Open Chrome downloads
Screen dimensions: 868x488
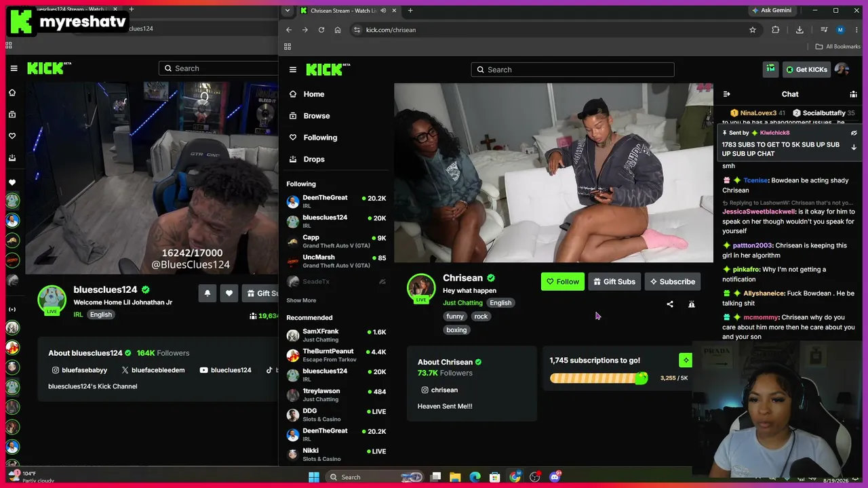tap(800, 30)
